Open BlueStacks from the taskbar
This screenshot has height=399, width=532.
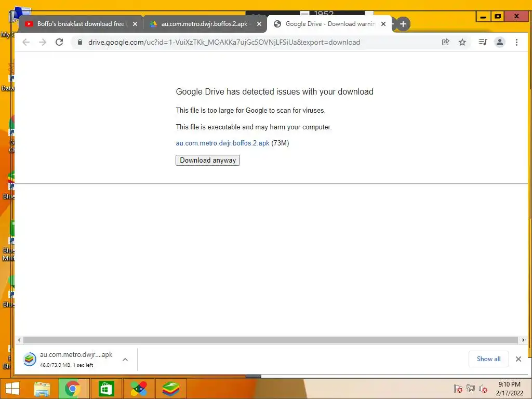[170, 389]
